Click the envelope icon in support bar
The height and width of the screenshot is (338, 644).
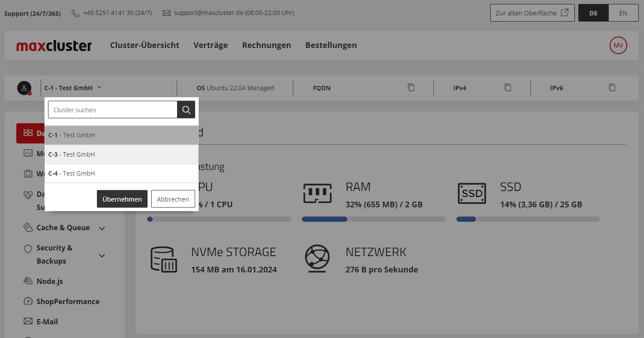coord(167,13)
